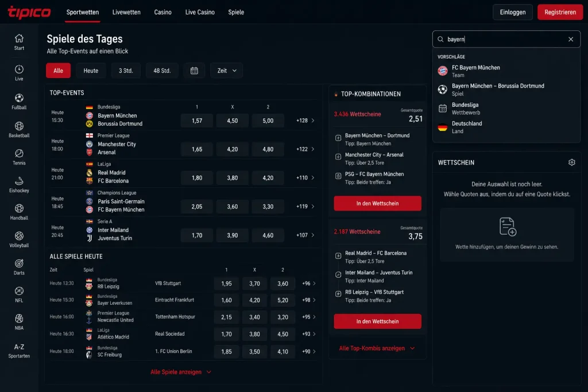Image resolution: width=588 pixels, height=392 pixels.
Task: Expand +110 markets for Real Madrid – Barcelona
Action: (305, 178)
